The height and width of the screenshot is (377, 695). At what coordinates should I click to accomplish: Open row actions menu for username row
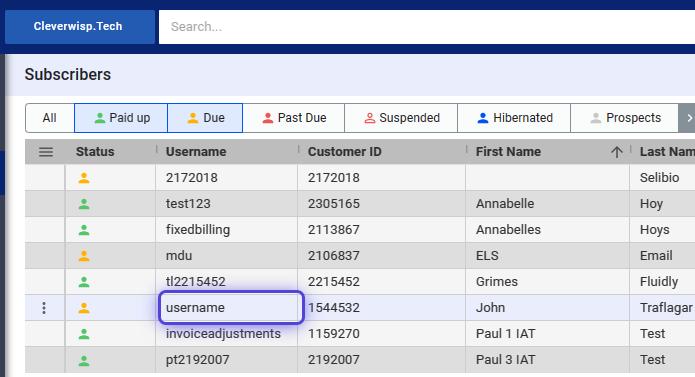(44, 308)
